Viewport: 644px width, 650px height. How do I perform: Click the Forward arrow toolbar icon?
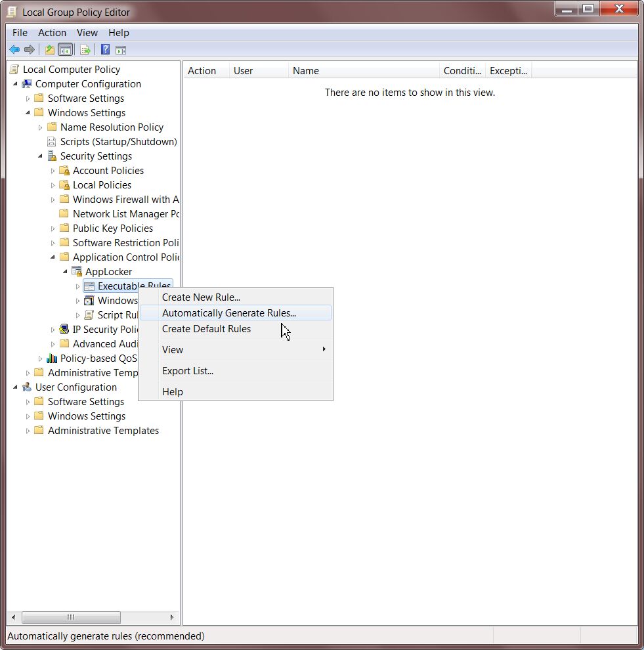[30, 50]
